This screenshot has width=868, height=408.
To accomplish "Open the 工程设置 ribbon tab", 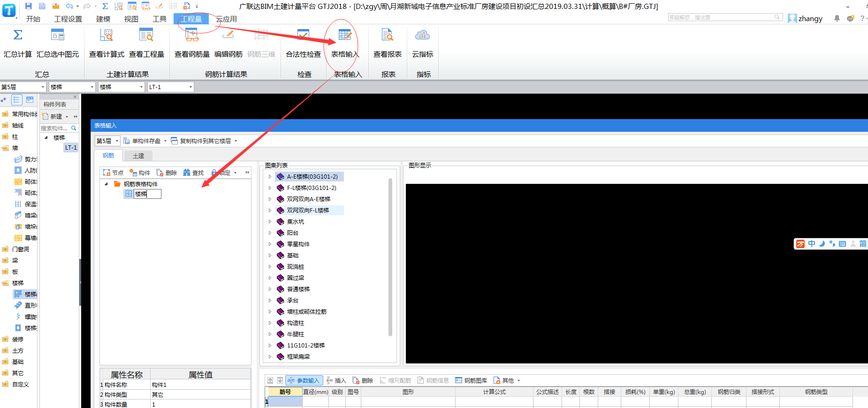I will pyautogui.click(x=68, y=19).
